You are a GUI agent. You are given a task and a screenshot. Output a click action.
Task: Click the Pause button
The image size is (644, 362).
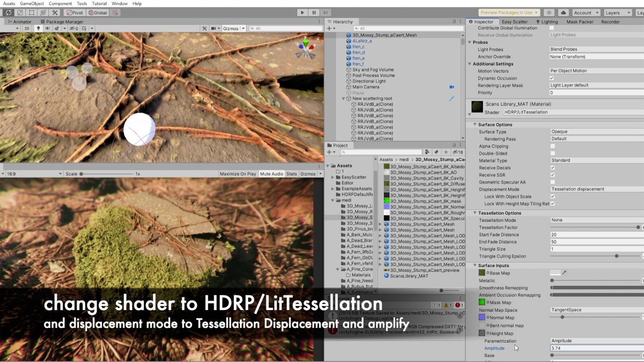click(314, 12)
